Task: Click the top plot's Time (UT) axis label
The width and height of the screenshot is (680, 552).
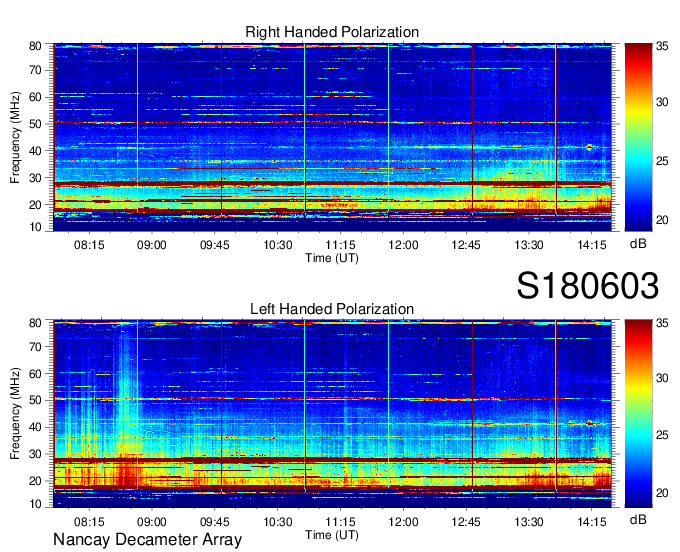Action: click(x=332, y=258)
